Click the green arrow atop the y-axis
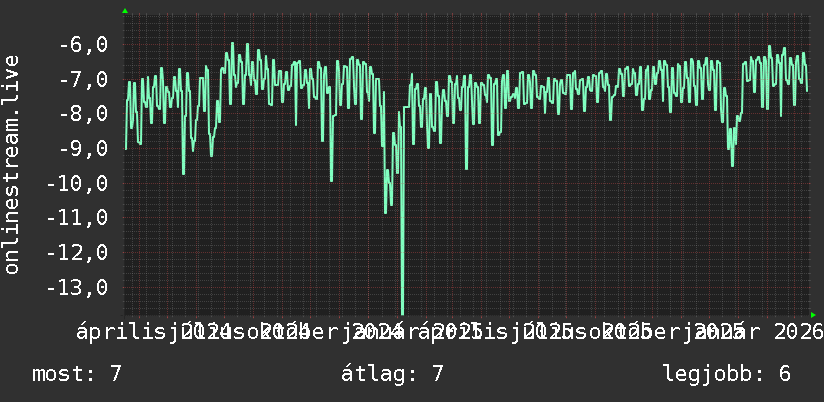 pos(125,11)
